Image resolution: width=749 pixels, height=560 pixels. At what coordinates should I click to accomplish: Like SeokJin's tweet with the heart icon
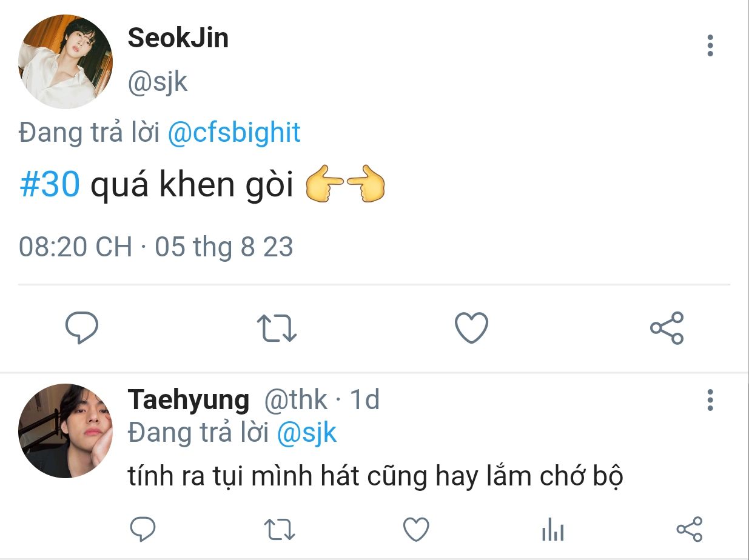coord(471,328)
